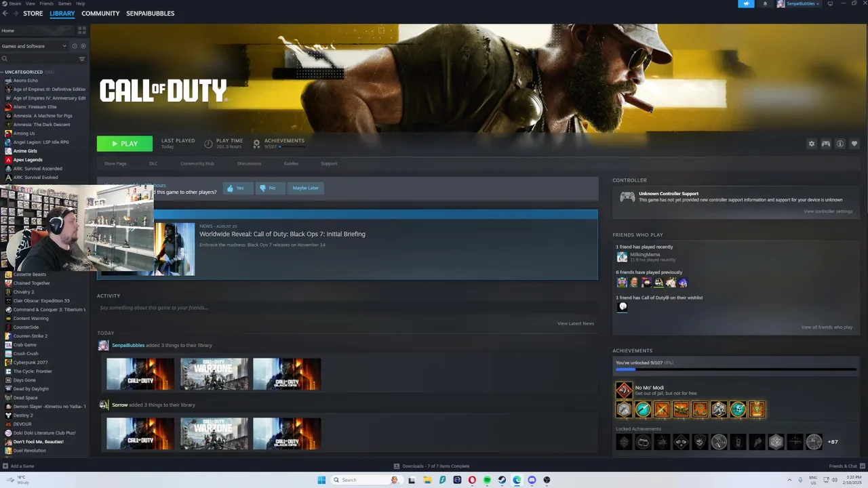Open Opera browser from the taskbar
868x488 pixels.
point(472,480)
